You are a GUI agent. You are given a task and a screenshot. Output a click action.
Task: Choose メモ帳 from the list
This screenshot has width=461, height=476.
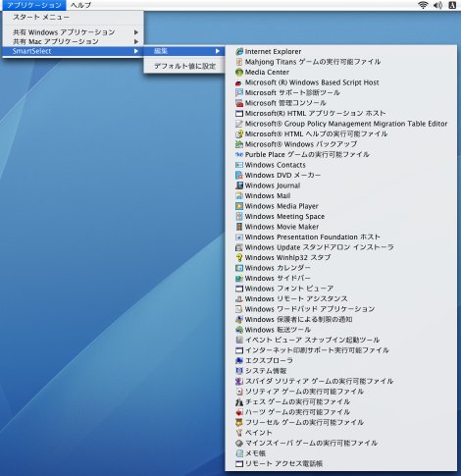pyautogui.click(x=341, y=453)
